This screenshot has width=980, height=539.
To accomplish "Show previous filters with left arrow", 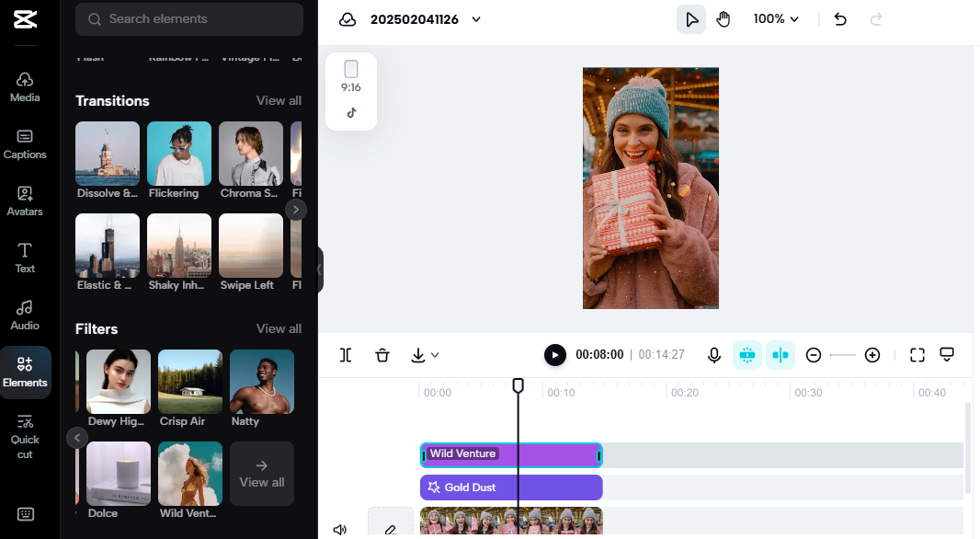I will tap(77, 438).
